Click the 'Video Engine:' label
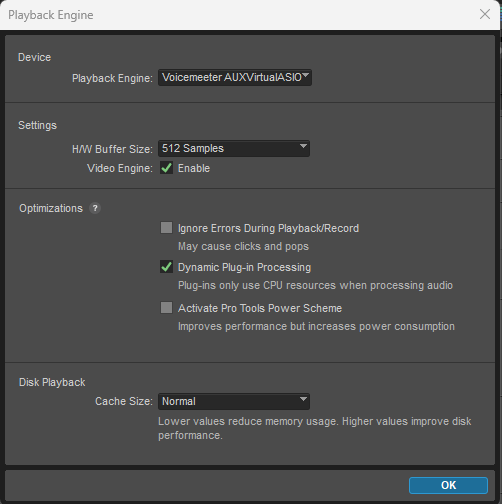The height and width of the screenshot is (504, 502). point(120,168)
